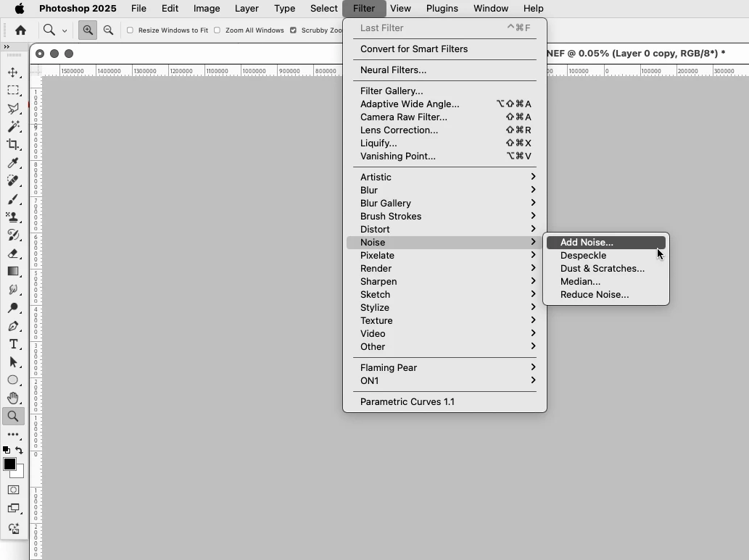Image resolution: width=749 pixels, height=560 pixels.
Task: Choose Median noise filter
Action: pos(605,281)
